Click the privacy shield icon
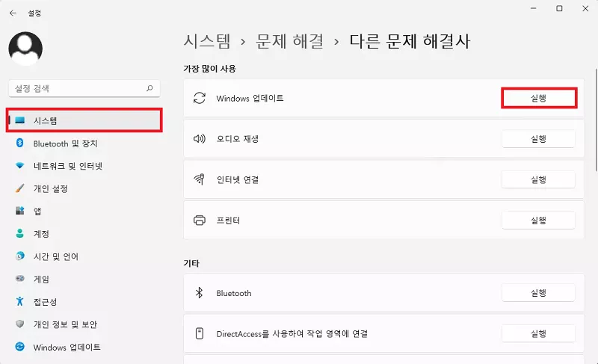The height and width of the screenshot is (364, 598). tap(20, 324)
